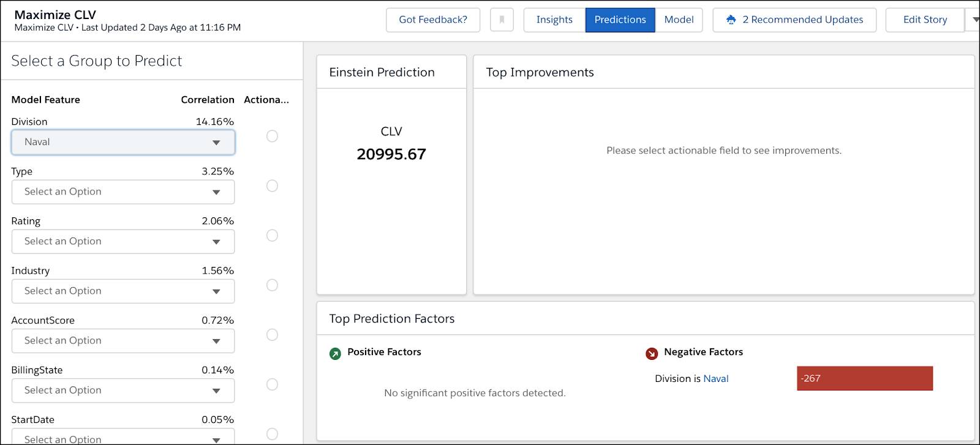Click the bookmark icon button
The height and width of the screenshot is (445, 980).
[502, 20]
